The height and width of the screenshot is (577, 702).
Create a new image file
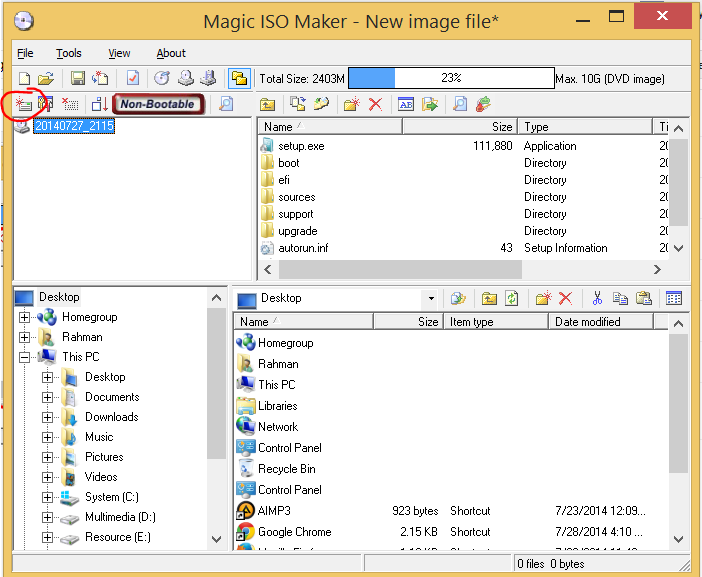pos(24,79)
